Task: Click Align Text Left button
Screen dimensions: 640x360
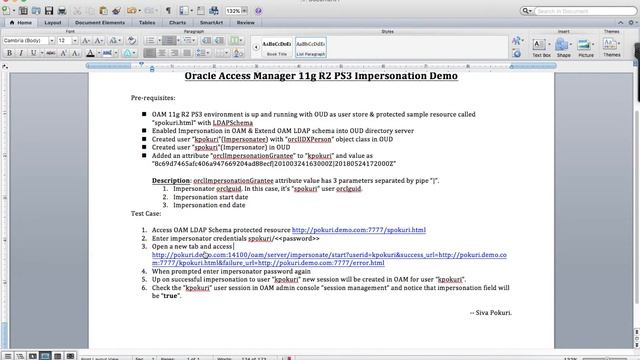Action: 150,53
